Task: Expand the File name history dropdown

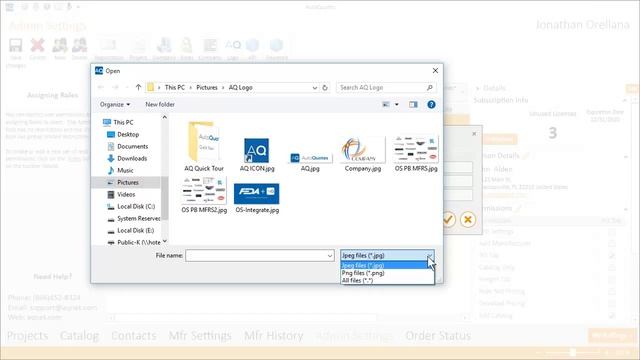Action: click(x=330, y=256)
